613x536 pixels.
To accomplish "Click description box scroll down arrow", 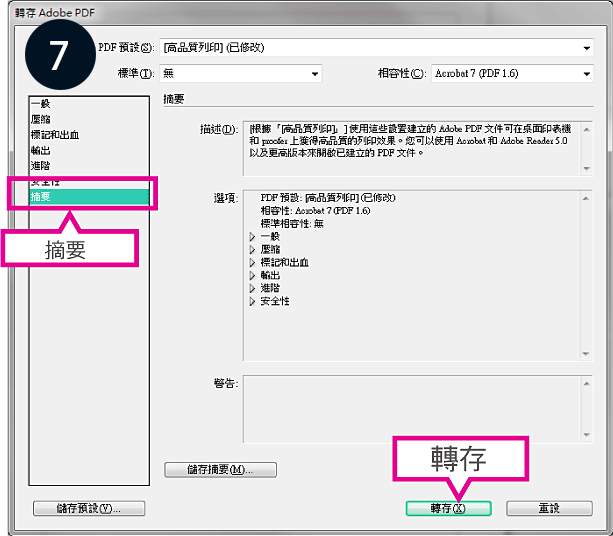I will [586, 169].
